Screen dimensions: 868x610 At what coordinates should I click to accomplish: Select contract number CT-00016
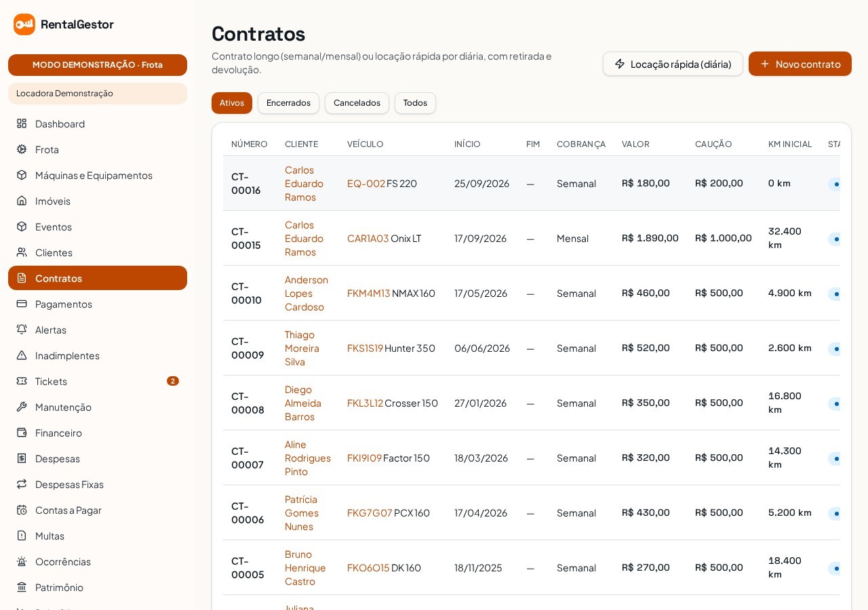pos(246,183)
